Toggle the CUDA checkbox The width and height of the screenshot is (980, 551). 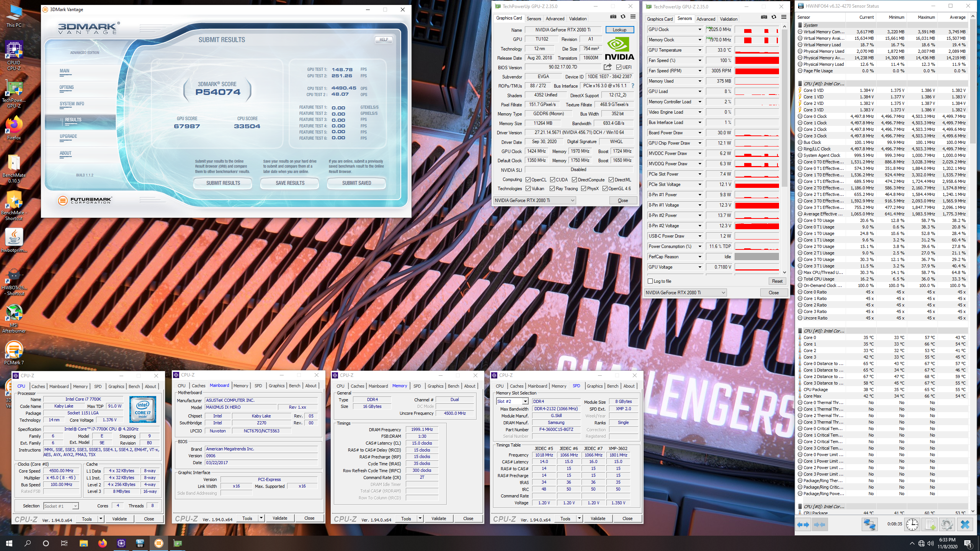pos(553,180)
